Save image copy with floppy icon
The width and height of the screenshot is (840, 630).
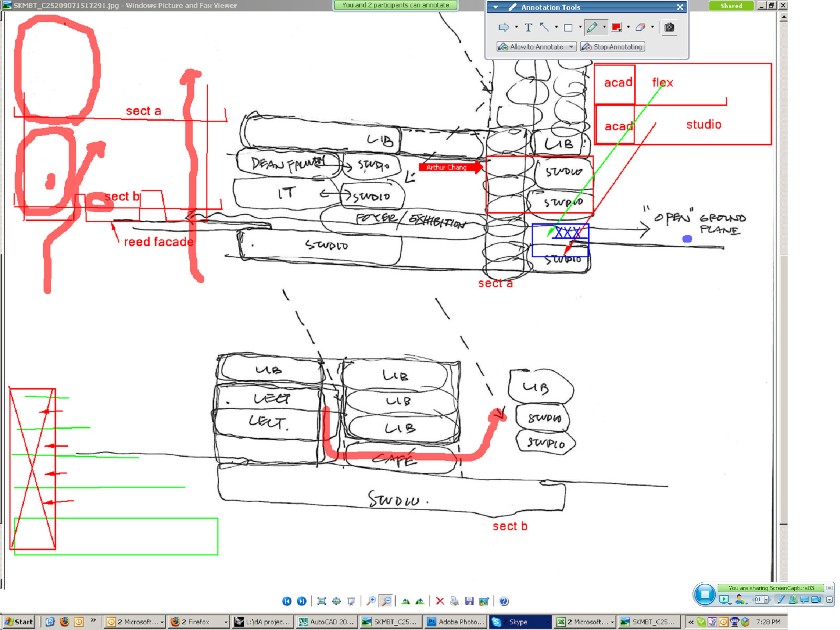pos(469,601)
